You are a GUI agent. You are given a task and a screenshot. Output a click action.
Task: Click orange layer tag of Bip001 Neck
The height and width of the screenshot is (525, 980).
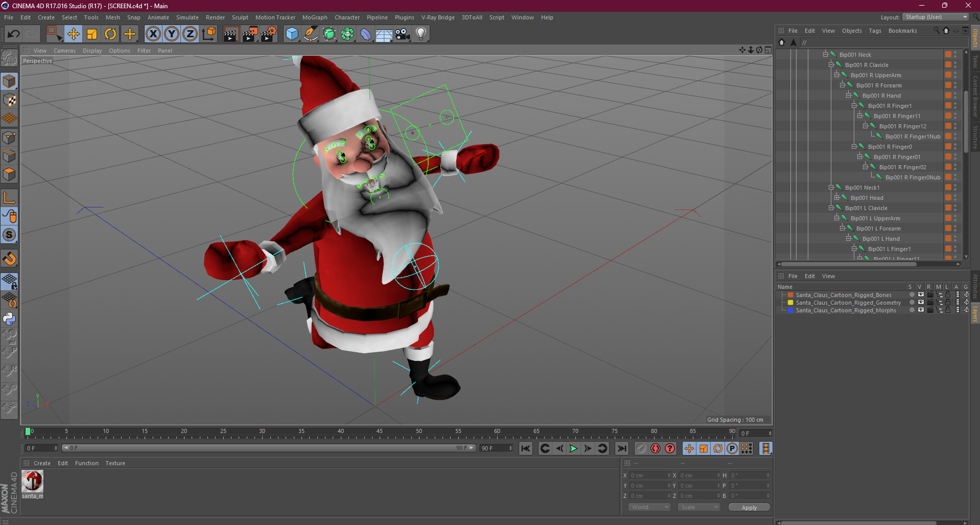click(x=948, y=55)
